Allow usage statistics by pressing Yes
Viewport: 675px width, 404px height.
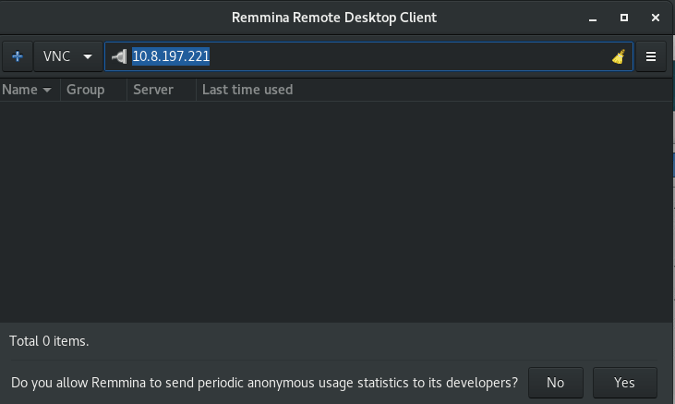coord(625,382)
